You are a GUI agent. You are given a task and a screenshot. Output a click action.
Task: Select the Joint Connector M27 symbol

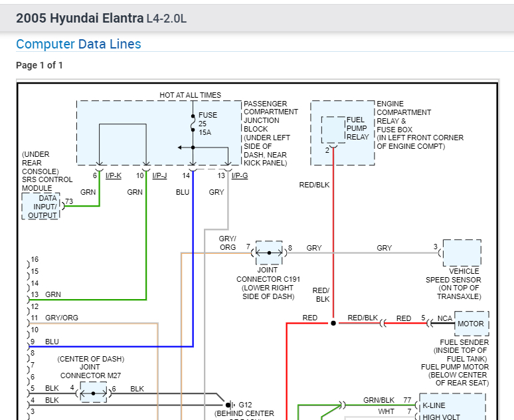tap(93, 393)
